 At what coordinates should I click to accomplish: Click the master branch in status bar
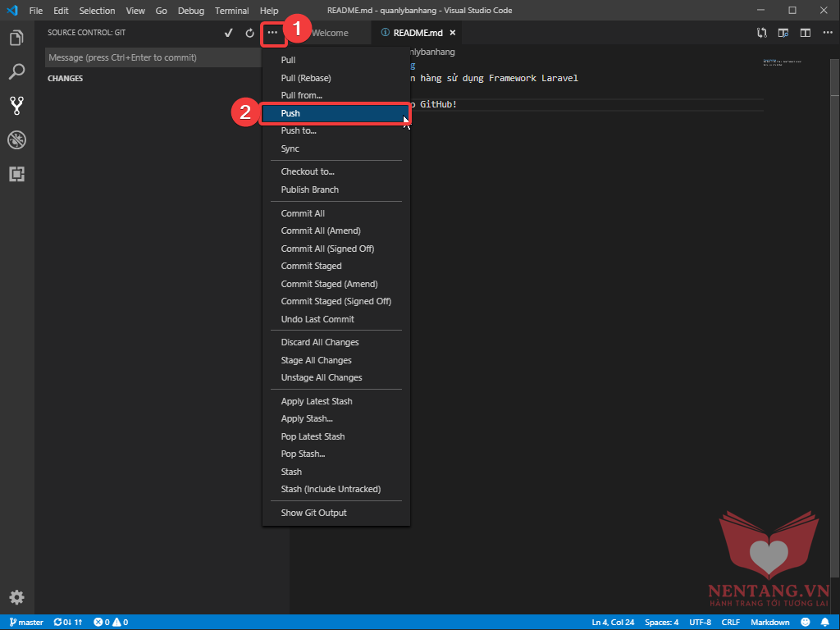[x=26, y=622]
